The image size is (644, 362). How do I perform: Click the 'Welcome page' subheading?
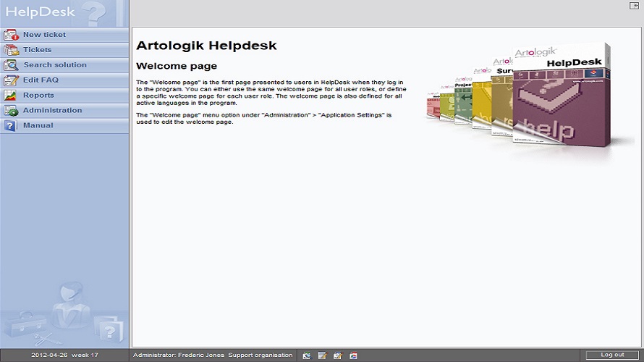coord(177,66)
